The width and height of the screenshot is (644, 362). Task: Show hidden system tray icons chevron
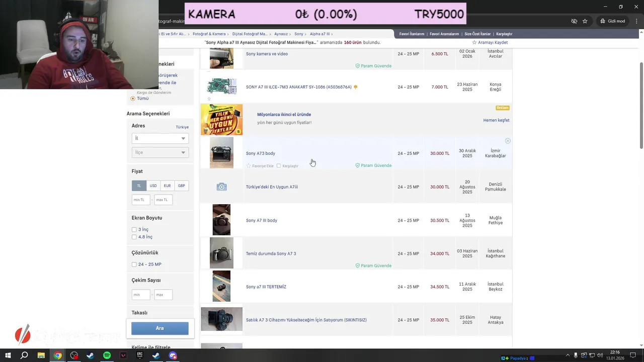click(x=568, y=355)
